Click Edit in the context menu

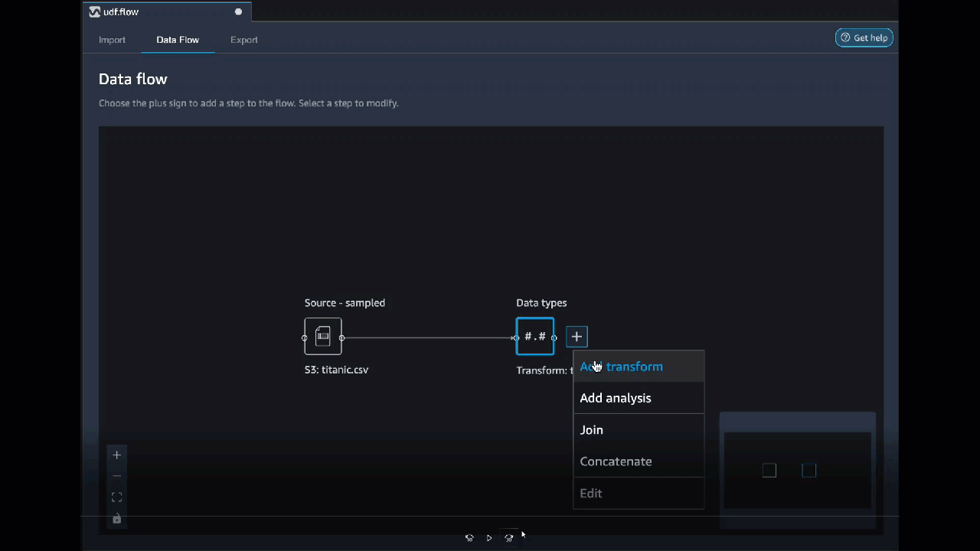(x=590, y=494)
